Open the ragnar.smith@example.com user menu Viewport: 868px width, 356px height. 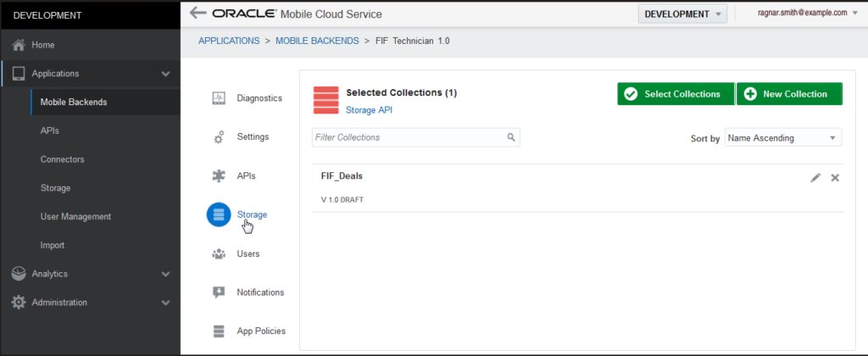(x=808, y=13)
